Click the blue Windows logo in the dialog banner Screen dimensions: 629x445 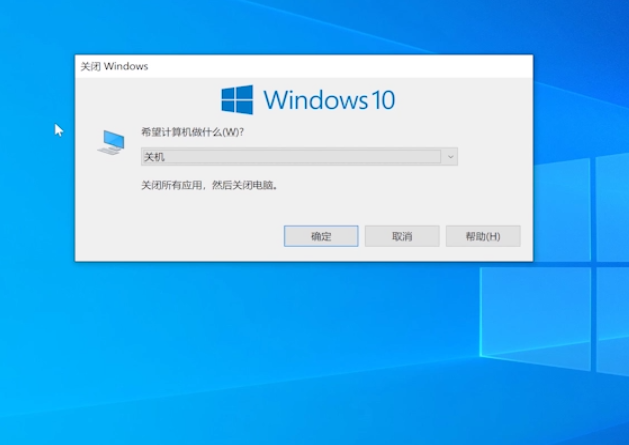tap(237, 100)
